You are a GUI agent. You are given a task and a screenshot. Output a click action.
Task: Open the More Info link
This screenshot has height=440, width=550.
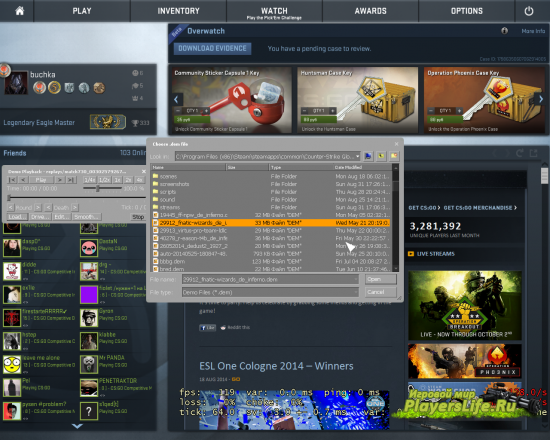pos(533,31)
